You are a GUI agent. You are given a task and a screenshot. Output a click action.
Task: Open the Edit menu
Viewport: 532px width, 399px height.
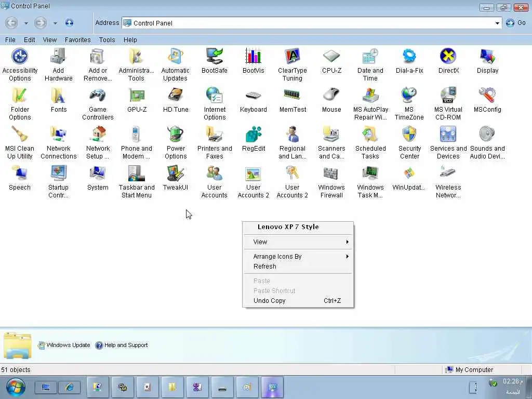29,40
